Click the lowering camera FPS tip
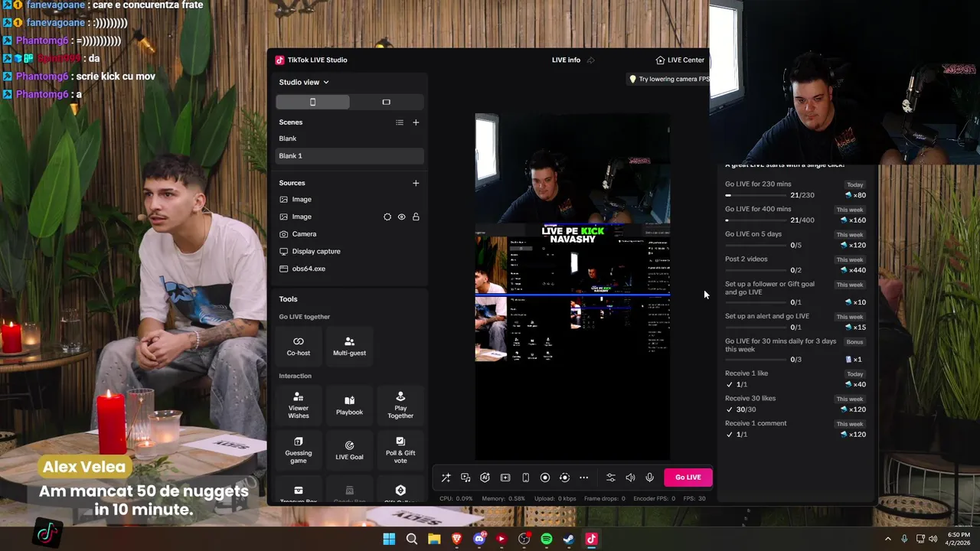This screenshot has height=551, width=980. click(668, 79)
